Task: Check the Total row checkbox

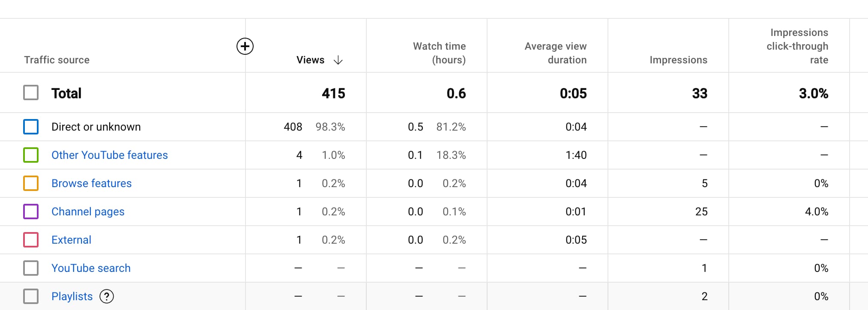Action: (x=31, y=92)
